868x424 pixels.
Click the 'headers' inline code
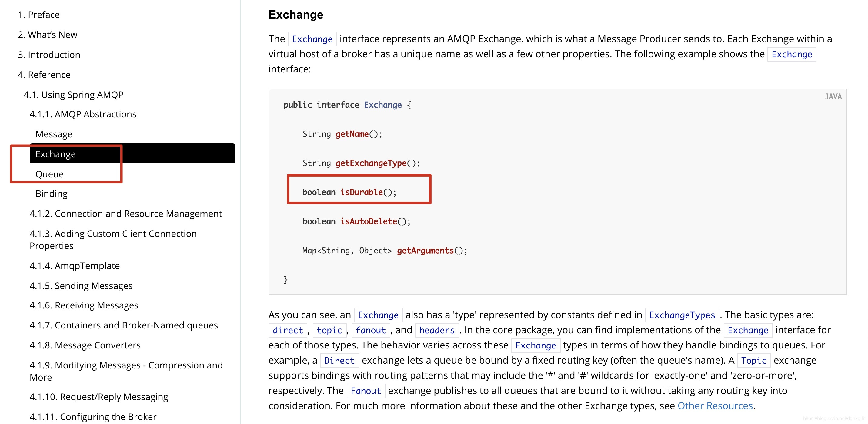(437, 330)
